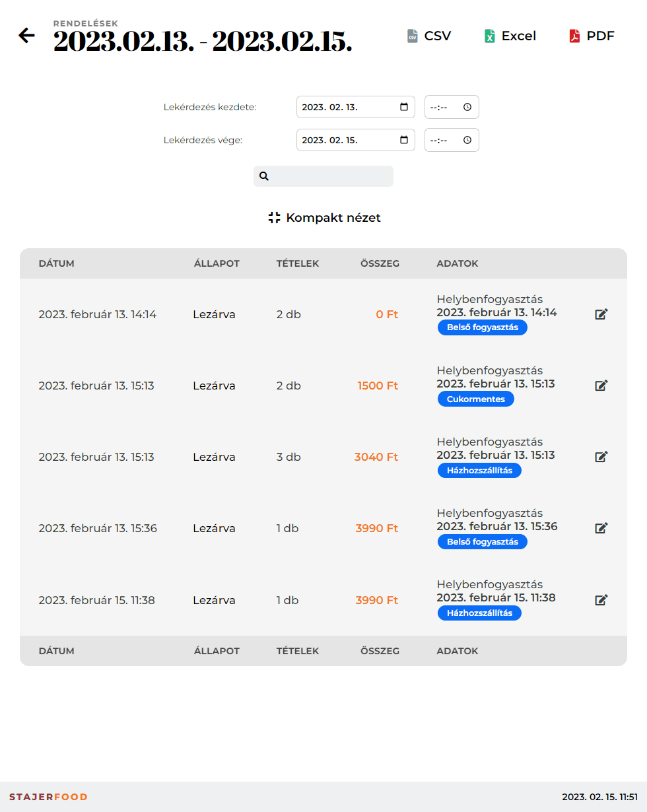647x812 pixels.
Task: Click the magnifier search icon
Action: 264,176
